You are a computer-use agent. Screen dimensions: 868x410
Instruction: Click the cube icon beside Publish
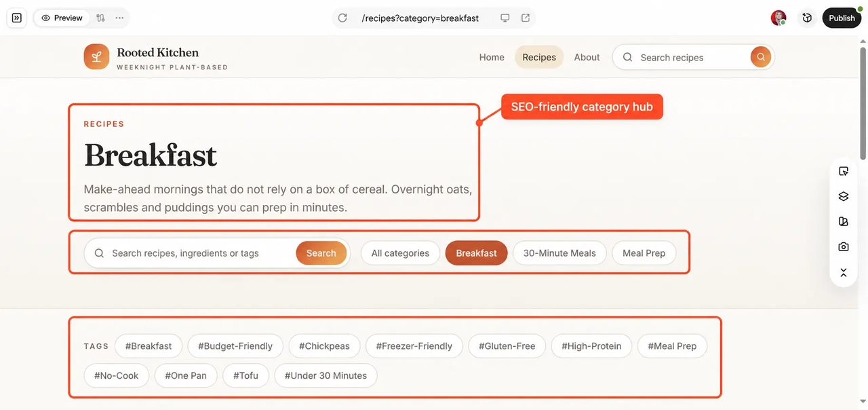click(x=807, y=18)
